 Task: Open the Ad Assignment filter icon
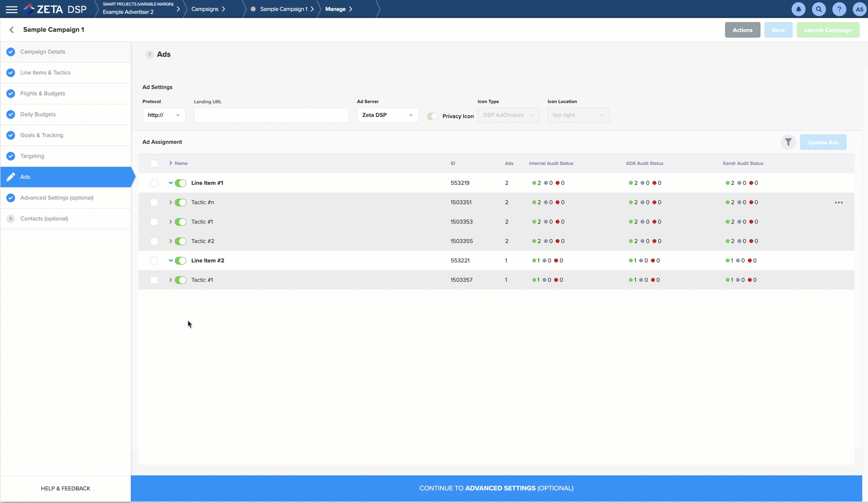pyautogui.click(x=788, y=142)
